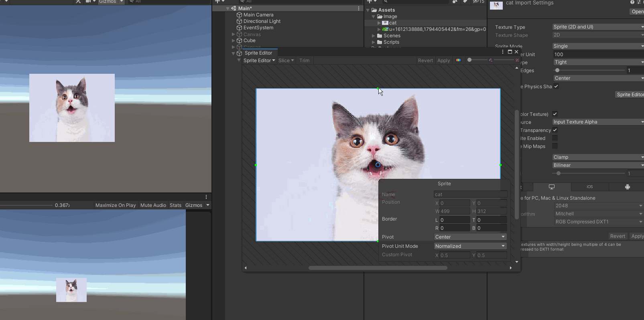Open Game view panel options menu
This screenshot has width=644, height=320.
[206, 197]
